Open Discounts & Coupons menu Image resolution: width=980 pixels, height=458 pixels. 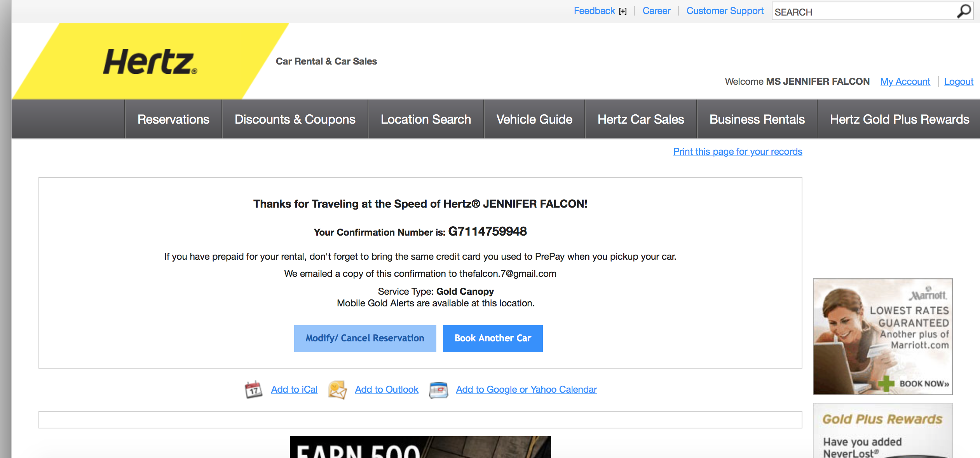295,119
